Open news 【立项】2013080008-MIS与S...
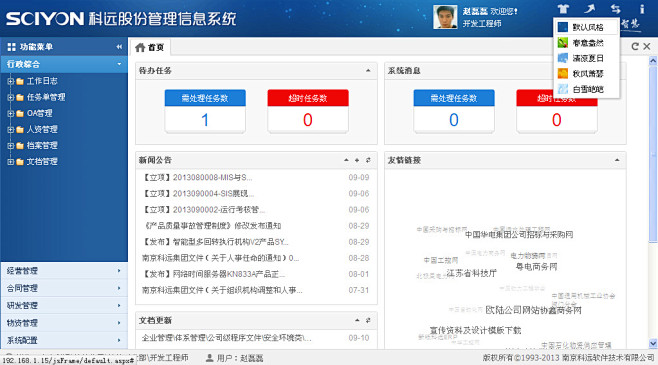This screenshot has width=658, height=365. tap(197, 177)
